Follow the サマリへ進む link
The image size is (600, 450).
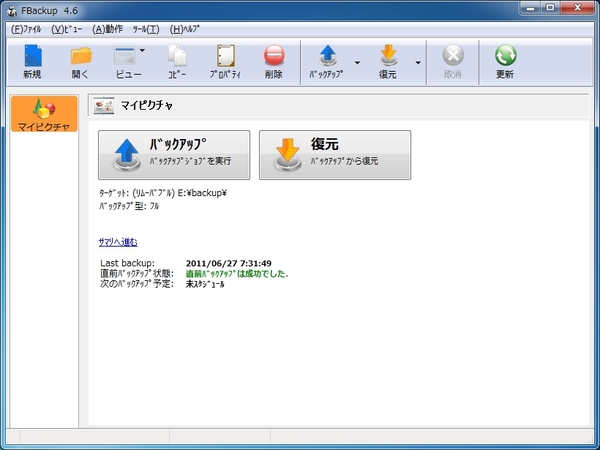click(x=118, y=242)
